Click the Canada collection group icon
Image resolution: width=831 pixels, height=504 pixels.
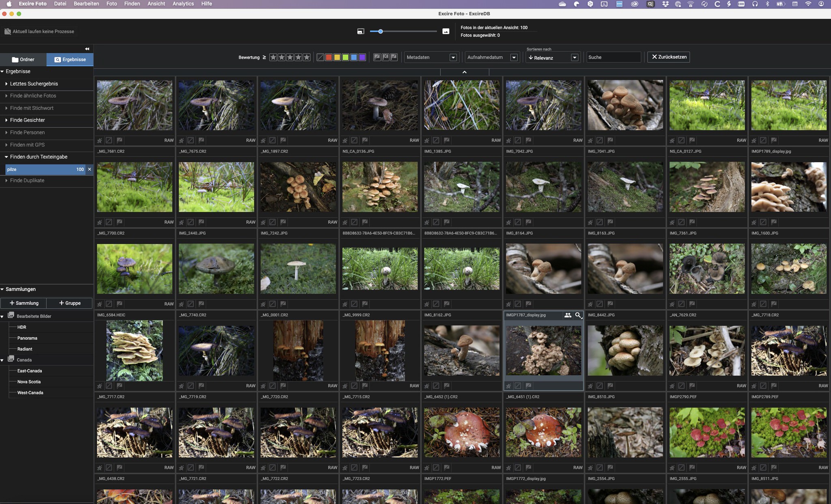click(11, 359)
